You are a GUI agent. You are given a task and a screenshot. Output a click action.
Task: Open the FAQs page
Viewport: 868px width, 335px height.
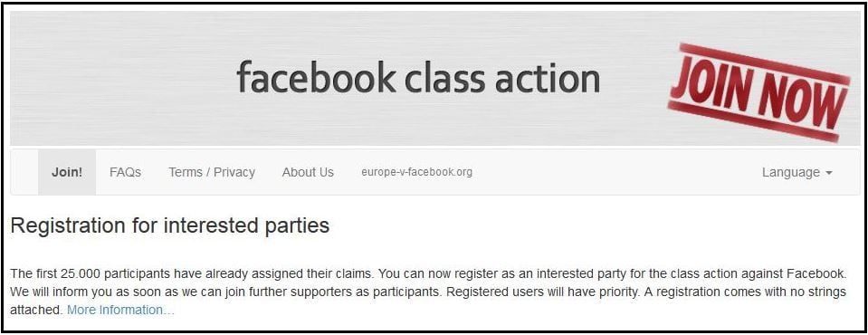pyautogui.click(x=125, y=172)
